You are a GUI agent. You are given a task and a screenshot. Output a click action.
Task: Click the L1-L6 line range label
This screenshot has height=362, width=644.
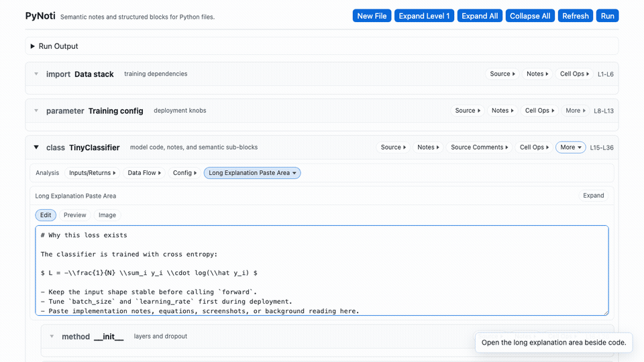[x=605, y=74]
